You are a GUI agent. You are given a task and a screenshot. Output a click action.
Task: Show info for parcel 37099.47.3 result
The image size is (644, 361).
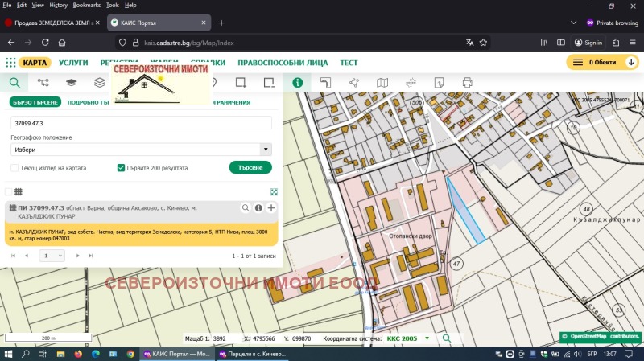tap(258, 208)
